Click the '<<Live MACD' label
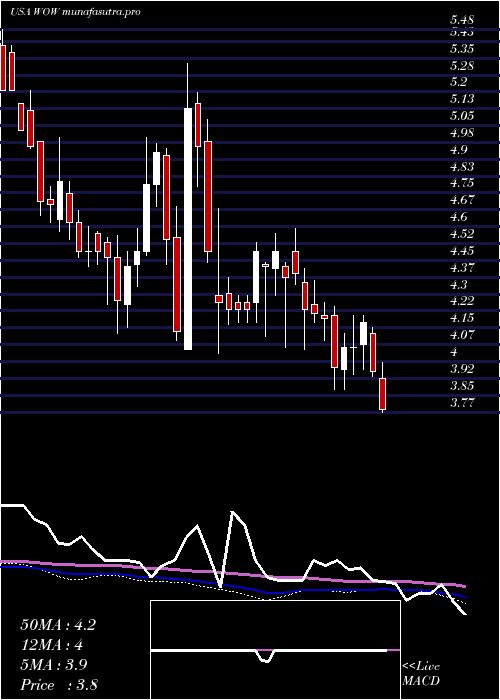This screenshot has height=700, width=500. (x=421, y=674)
